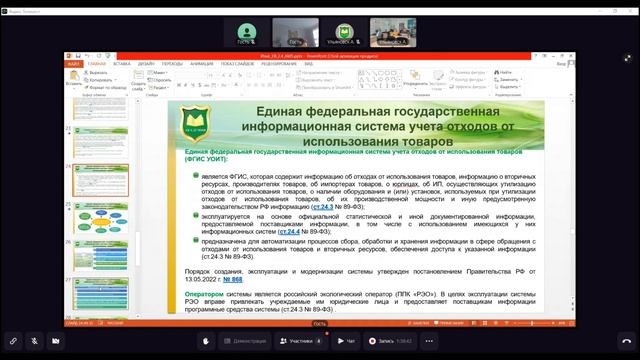Image resolution: width=640 pixels, height=360 pixels.
Task: Switch to the ПОКАЗ СЛАЙДОВ tab
Action: 238,64
